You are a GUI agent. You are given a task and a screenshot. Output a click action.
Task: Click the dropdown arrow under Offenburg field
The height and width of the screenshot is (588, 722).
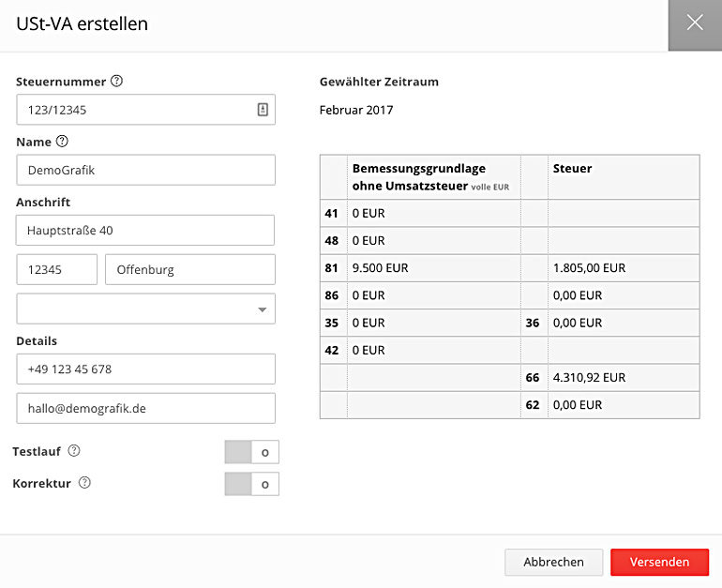click(262, 309)
